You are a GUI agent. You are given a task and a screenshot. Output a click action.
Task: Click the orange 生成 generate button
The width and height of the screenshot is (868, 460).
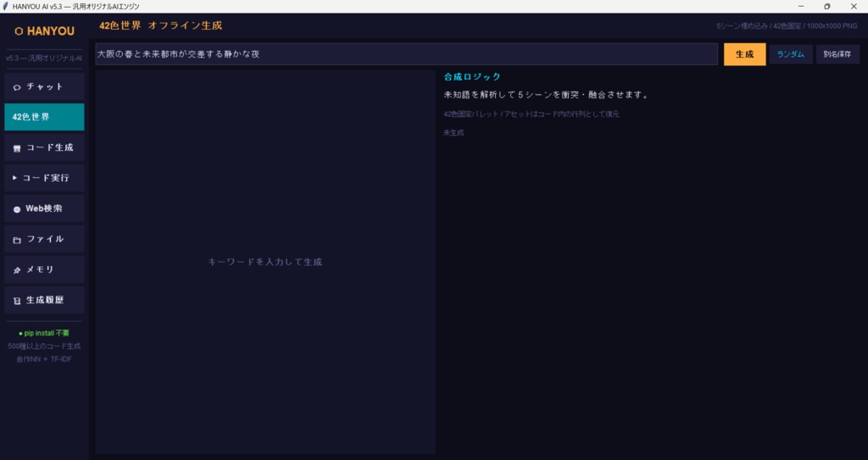click(x=744, y=54)
